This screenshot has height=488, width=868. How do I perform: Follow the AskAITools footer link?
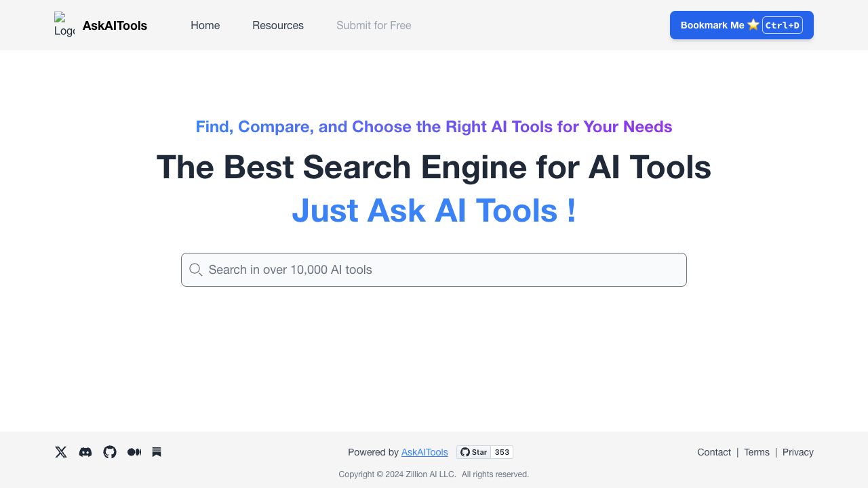(425, 452)
